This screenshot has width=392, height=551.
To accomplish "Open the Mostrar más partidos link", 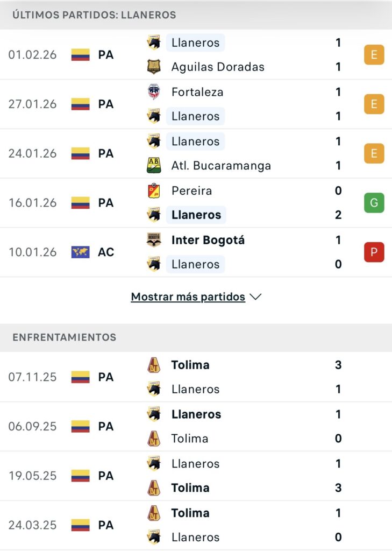I will click(x=188, y=297).
